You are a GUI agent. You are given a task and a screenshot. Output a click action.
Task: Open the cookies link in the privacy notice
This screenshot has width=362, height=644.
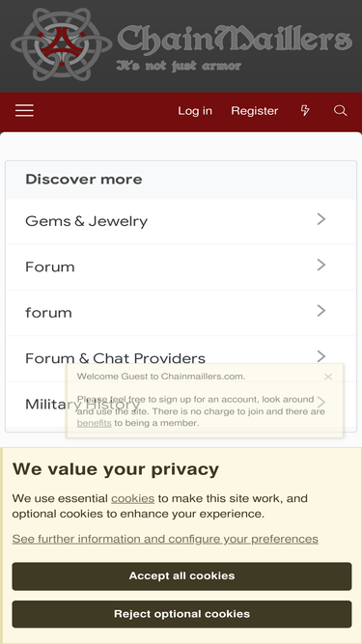pyautogui.click(x=132, y=498)
